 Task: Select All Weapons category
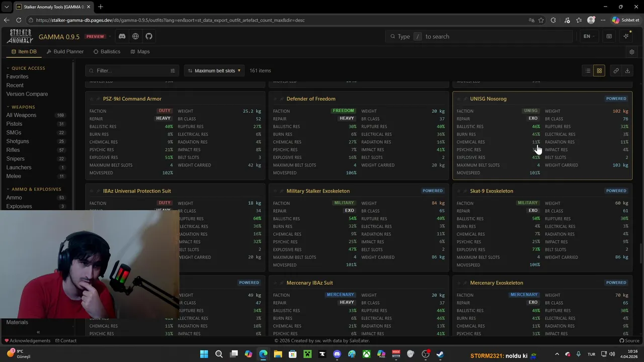coord(35,115)
